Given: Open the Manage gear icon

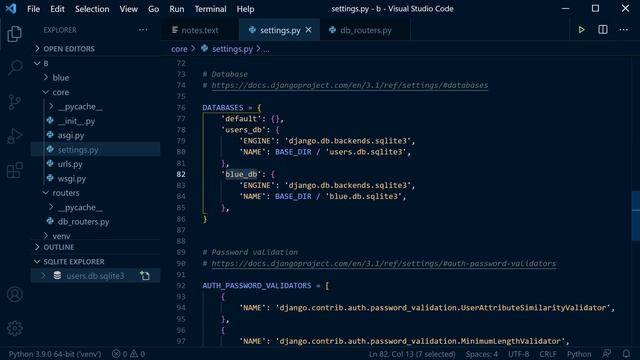Looking at the screenshot, I should pyautogui.click(x=15, y=328).
